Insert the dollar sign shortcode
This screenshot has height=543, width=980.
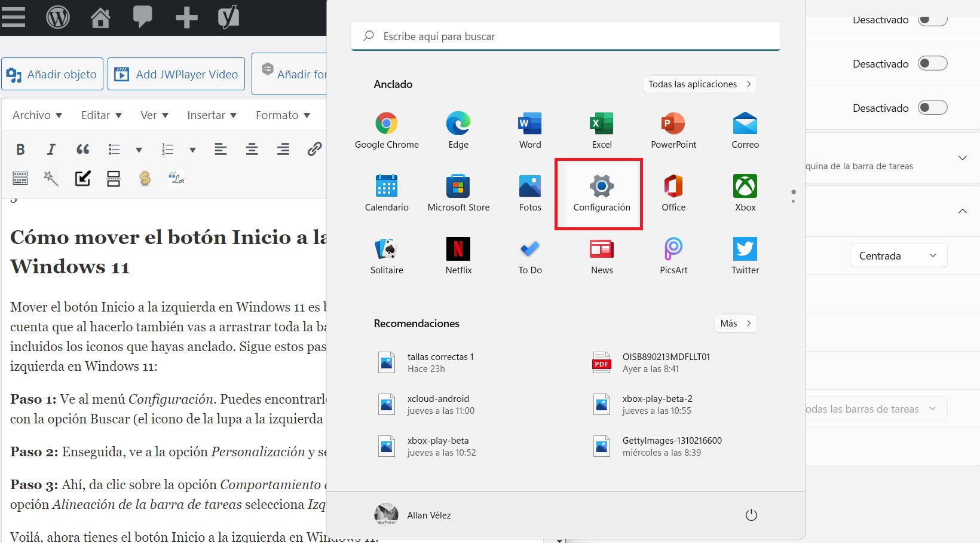pos(145,178)
